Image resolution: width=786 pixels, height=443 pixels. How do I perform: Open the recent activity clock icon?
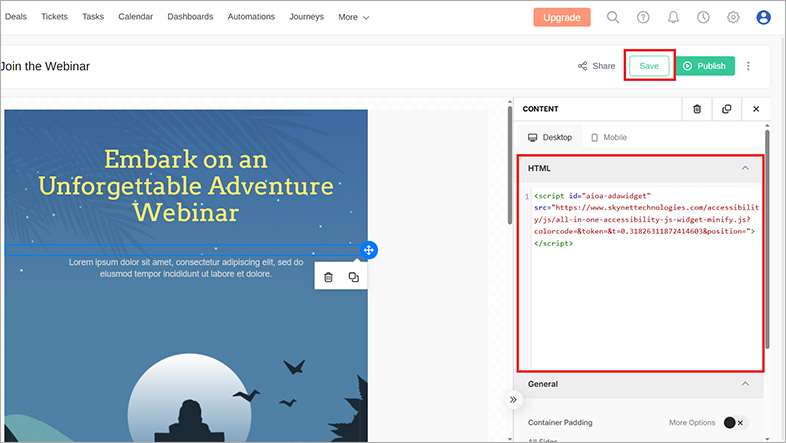pos(703,17)
